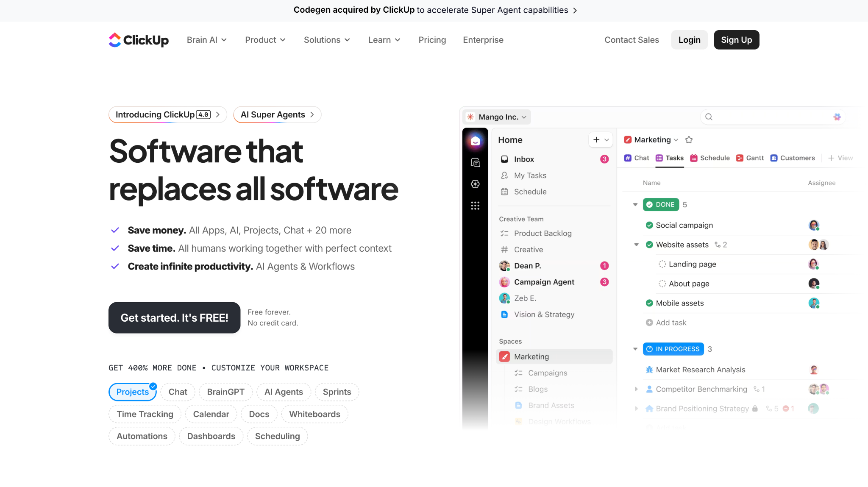Click the Sign Up button
Image resolution: width=868 pixels, height=487 pixels.
point(736,40)
